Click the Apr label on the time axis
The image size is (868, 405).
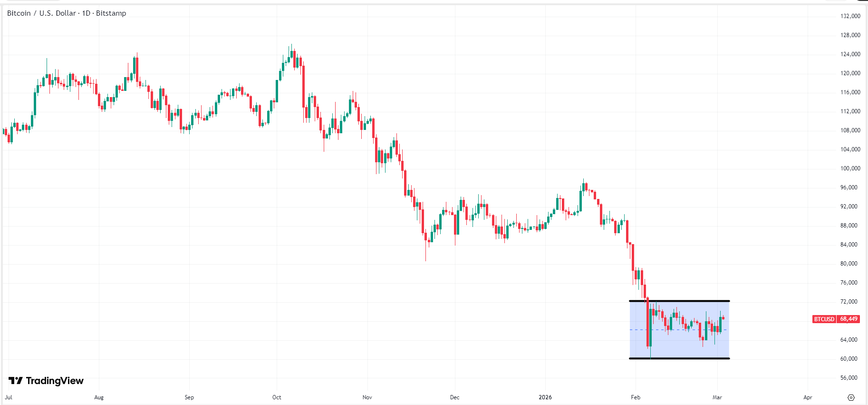(x=808, y=397)
